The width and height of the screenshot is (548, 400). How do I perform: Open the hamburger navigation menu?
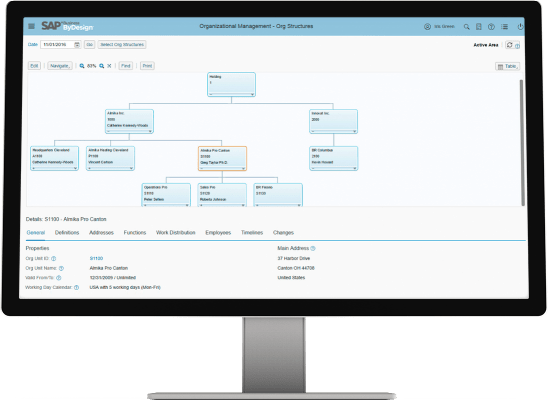[31, 26]
